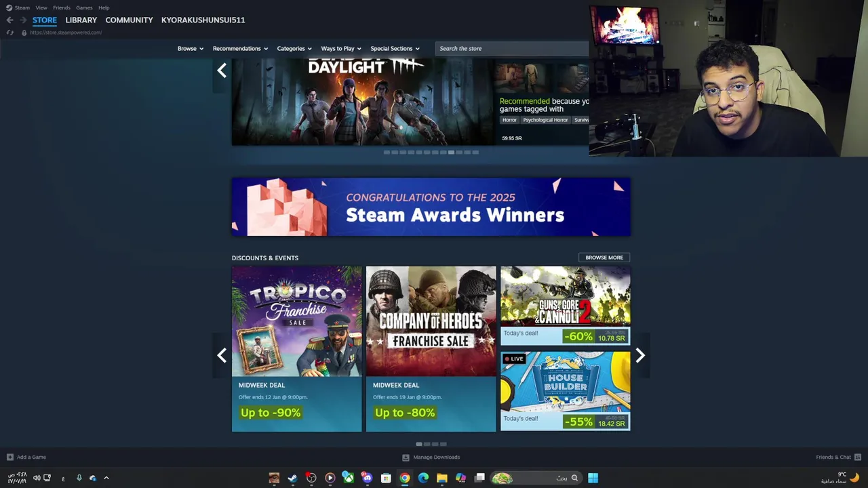Open OBS Studio from the taskbar
Viewport: 868px width, 488px height.
coord(311,478)
